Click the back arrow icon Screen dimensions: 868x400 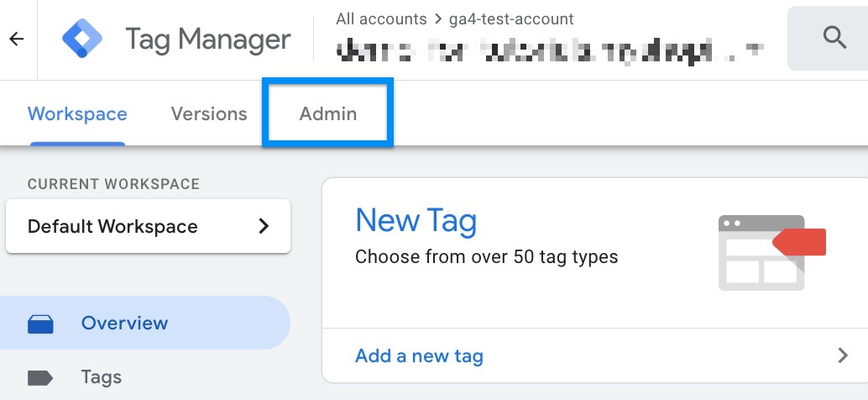pos(17,39)
